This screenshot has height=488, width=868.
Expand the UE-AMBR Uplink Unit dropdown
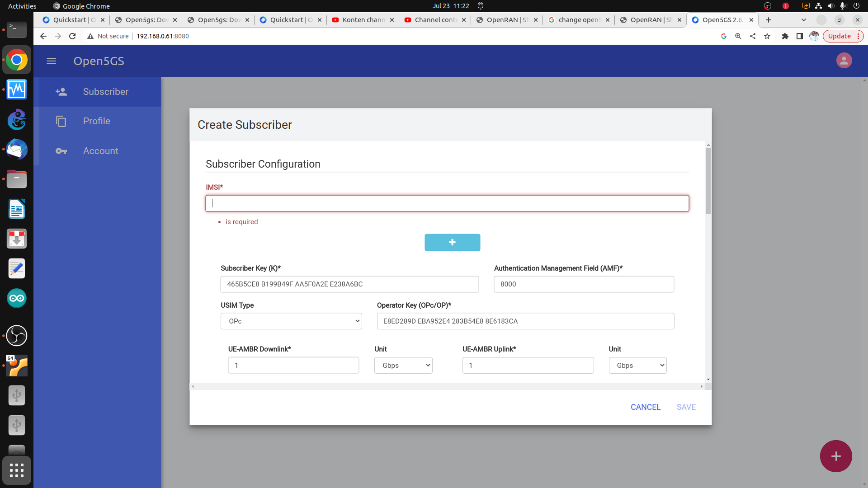click(x=637, y=366)
